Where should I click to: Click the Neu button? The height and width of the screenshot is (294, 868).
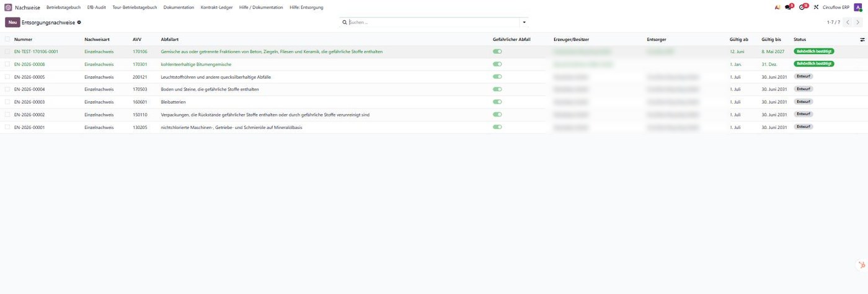click(x=12, y=22)
